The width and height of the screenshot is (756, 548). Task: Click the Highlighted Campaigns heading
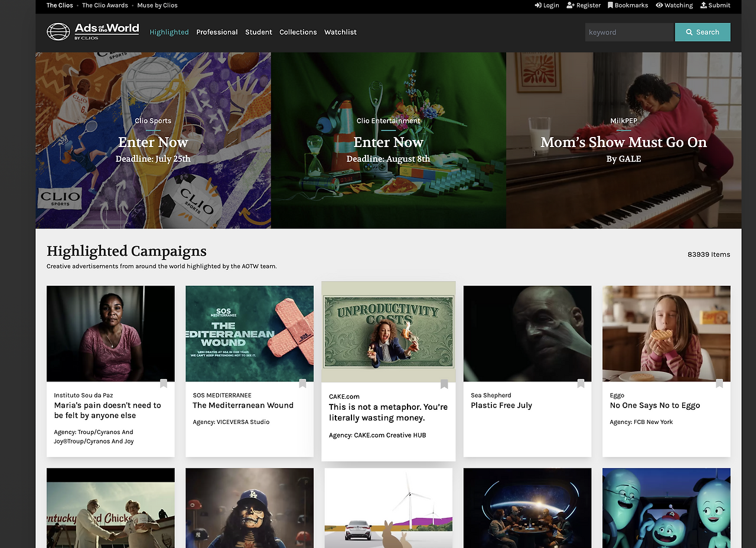tap(126, 251)
